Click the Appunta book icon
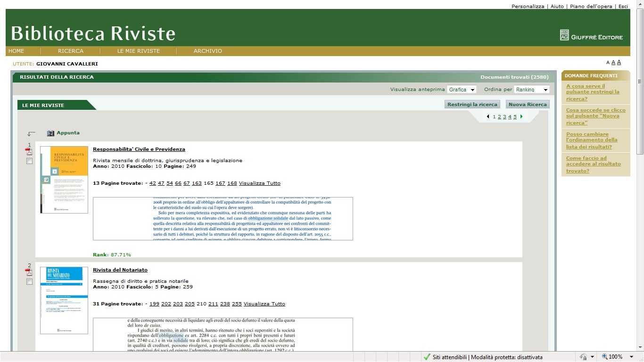 [x=51, y=133]
